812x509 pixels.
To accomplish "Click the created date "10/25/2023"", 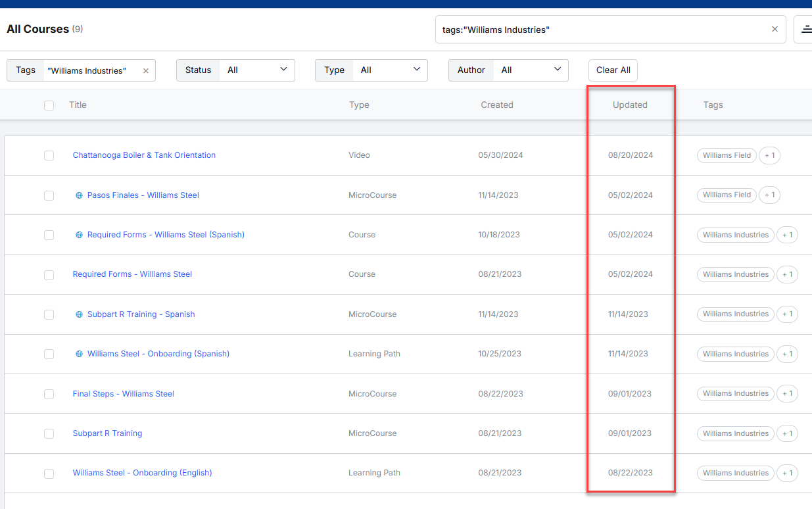I will pos(500,354).
